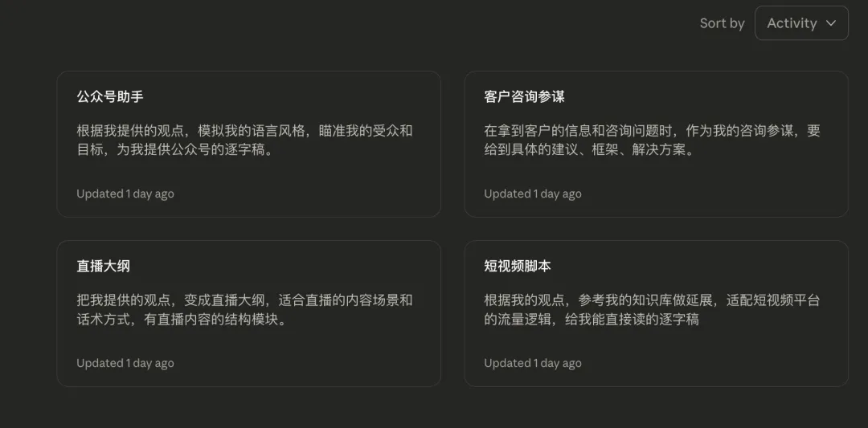The height and width of the screenshot is (428, 868).
Task: Open the Activity sort dropdown
Action: [x=801, y=23]
